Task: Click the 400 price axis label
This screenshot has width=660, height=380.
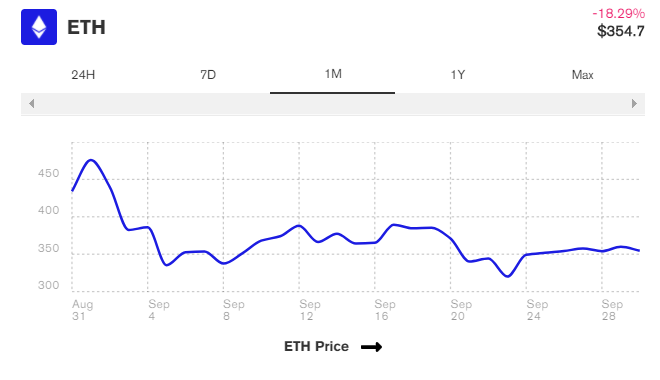Action: tap(48, 210)
